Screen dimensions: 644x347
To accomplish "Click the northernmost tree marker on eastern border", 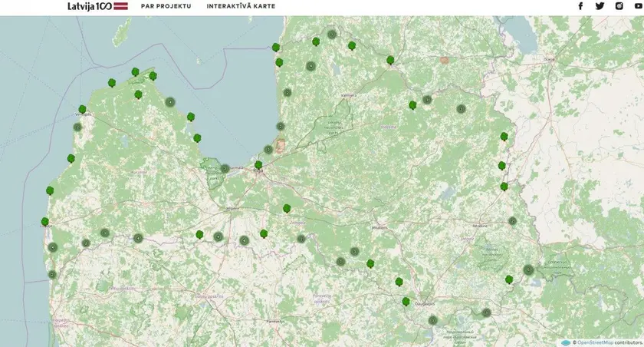I will pos(504,137).
